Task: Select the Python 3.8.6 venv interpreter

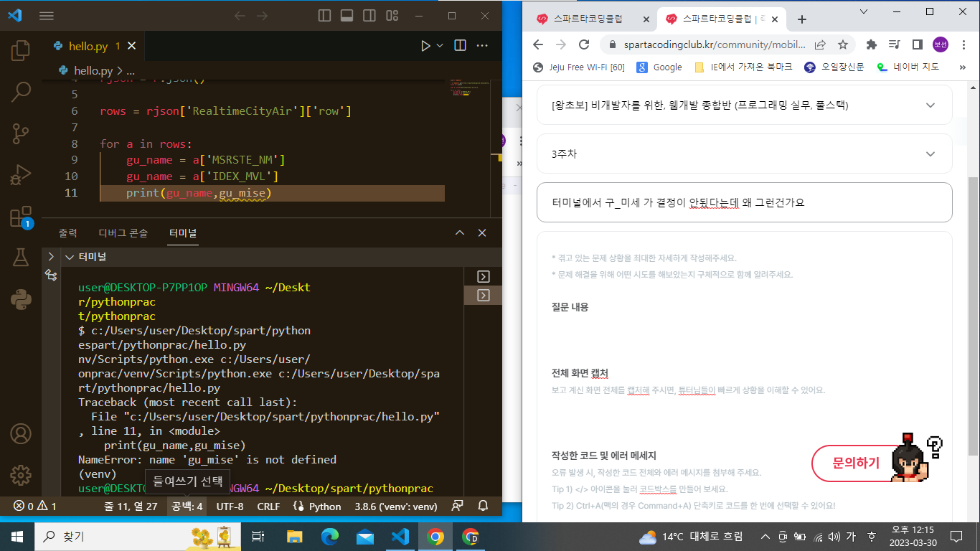Action: click(x=396, y=506)
